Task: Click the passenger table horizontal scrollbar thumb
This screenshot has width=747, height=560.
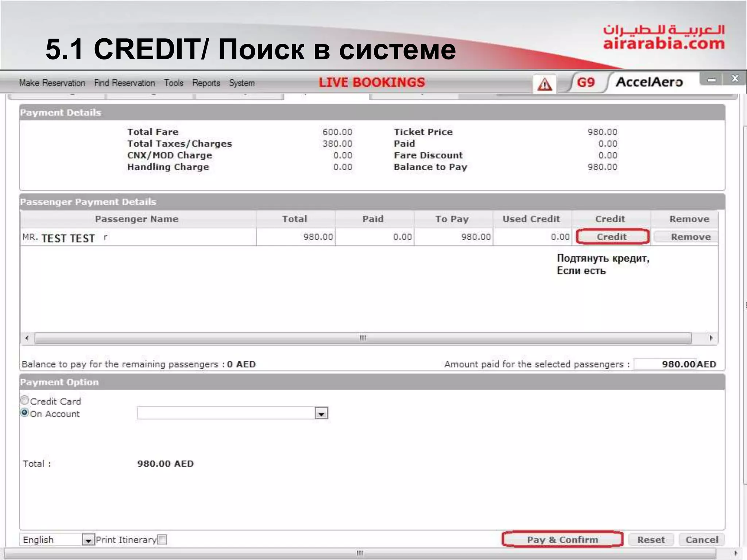Action: coord(363,338)
